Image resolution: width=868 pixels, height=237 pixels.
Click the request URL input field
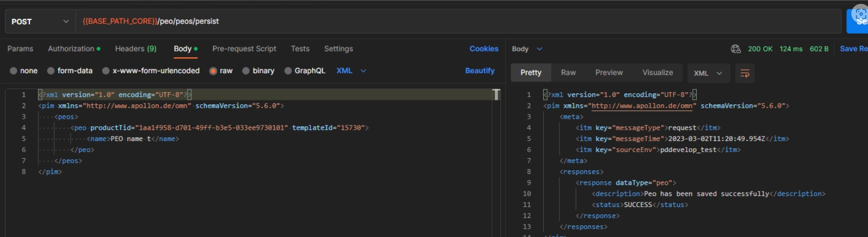tap(456, 22)
